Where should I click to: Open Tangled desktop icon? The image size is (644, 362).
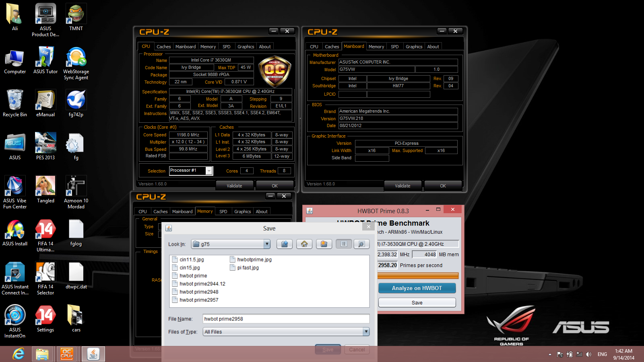point(45,189)
